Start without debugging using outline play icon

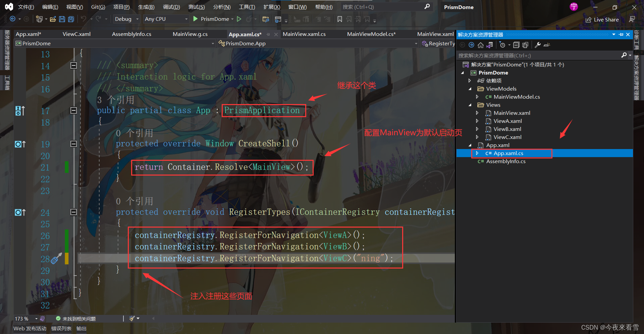pos(239,19)
